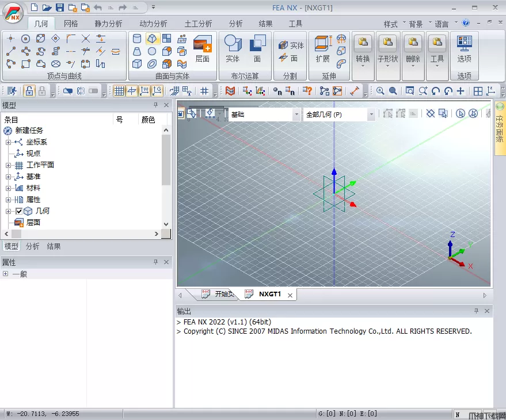Uncheck the 几何 checkbox in model tree
Image resolution: width=506 pixels, height=420 pixels.
coord(19,211)
